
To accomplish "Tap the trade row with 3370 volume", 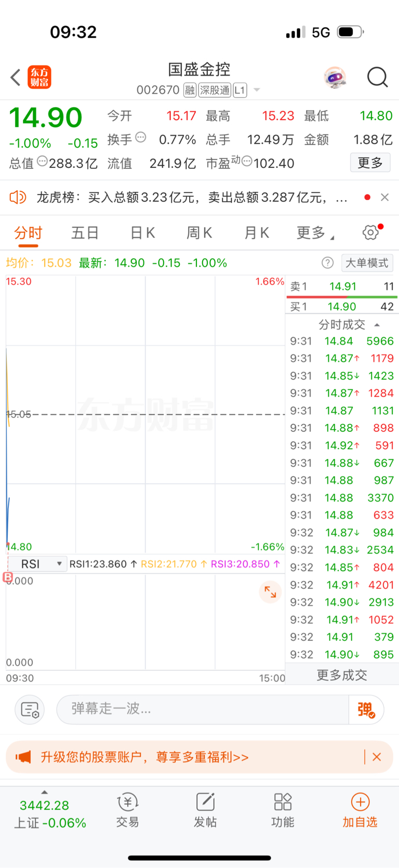I will (x=342, y=498).
